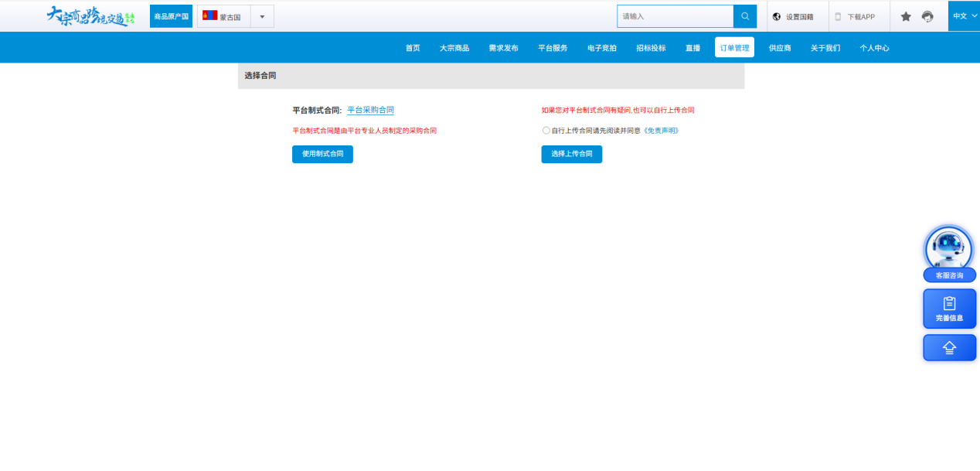
Task: Select the 自行上传合同 agreement radio button
Action: coord(546,131)
